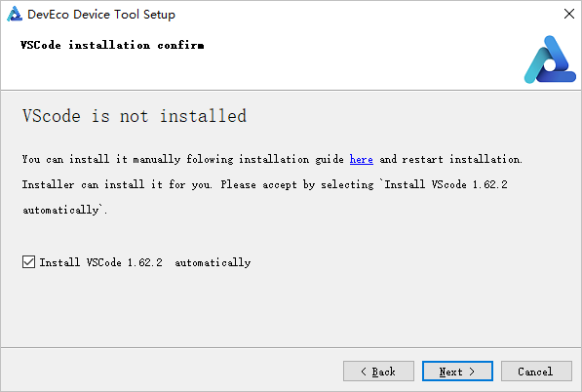Screen dimensions: 582x392
Task: Return with the Back button
Action: (x=378, y=371)
